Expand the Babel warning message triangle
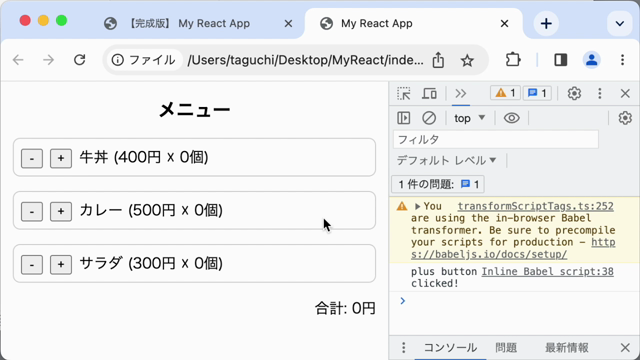Image resolution: width=640 pixels, height=360 pixels. 417,206
